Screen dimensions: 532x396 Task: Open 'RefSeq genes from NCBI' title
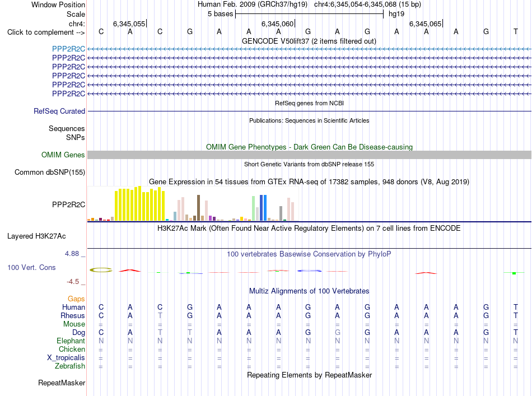point(310,103)
